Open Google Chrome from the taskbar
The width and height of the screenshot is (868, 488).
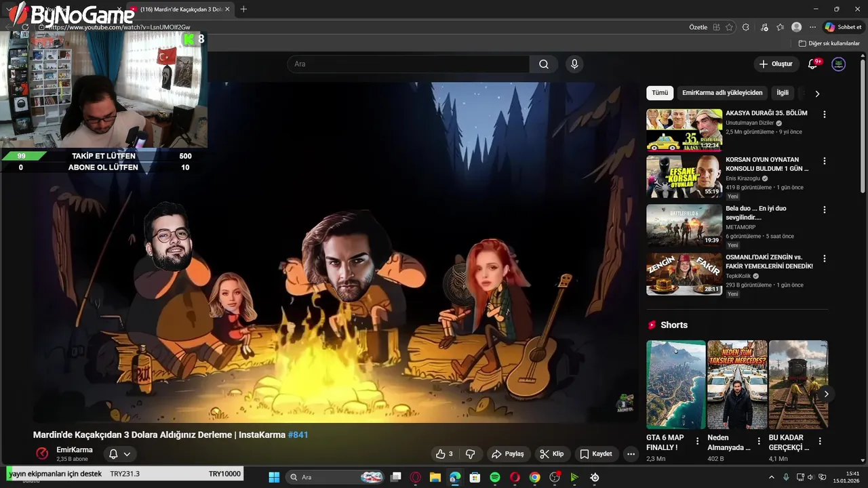(535, 477)
